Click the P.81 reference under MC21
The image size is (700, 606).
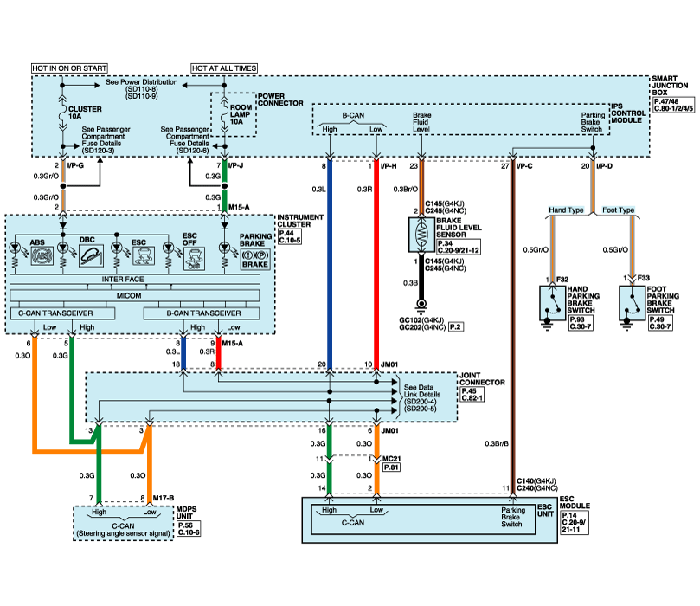391,467
